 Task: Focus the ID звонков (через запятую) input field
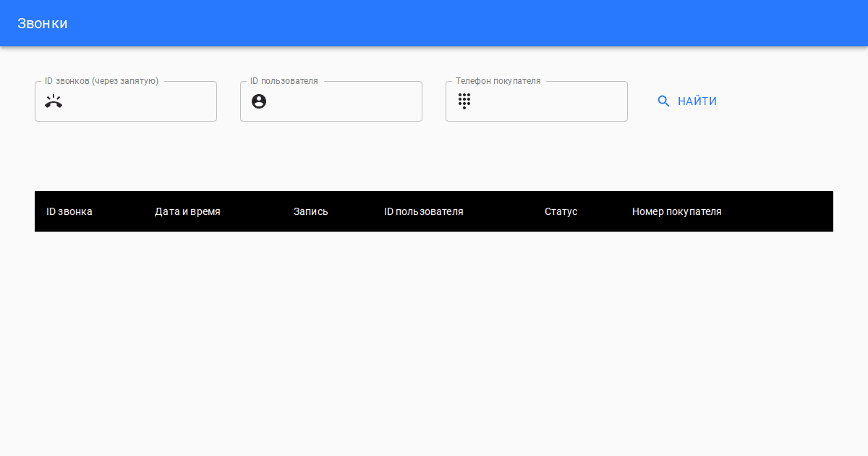coord(126,101)
